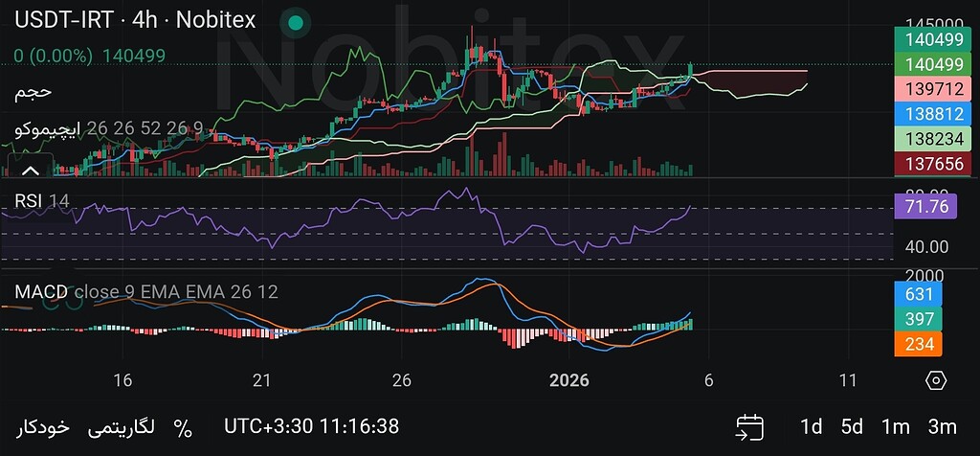Open timezone menu UTC+3:30
The height and width of the screenshot is (456, 980).
point(311,426)
